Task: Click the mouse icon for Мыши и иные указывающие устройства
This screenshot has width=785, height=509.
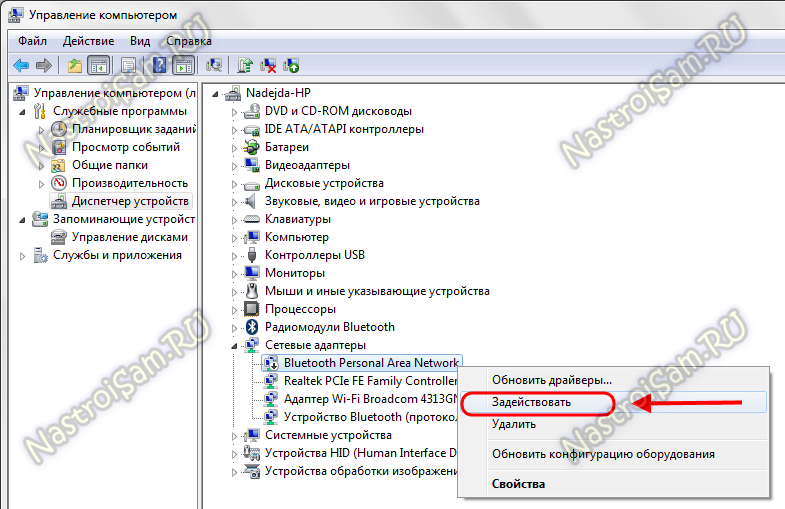Action: [x=252, y=291]
